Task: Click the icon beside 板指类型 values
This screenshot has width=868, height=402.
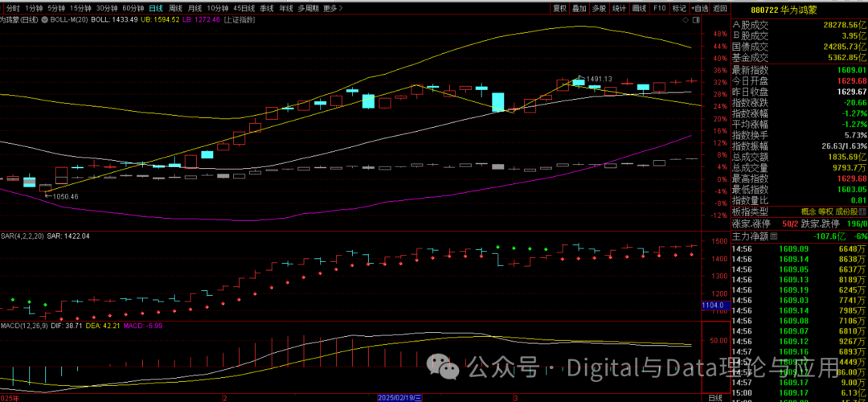Action: click(863, 211)
